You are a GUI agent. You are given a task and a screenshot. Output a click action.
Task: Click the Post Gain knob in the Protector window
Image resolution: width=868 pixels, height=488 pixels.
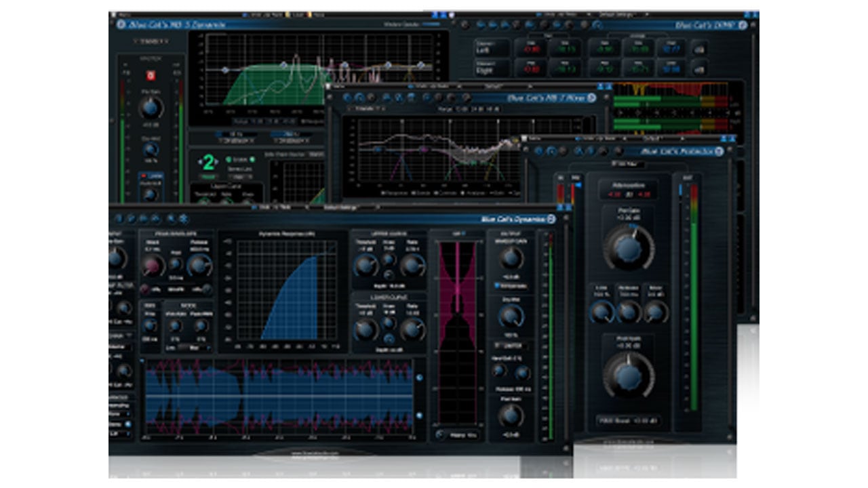(629, 375)
